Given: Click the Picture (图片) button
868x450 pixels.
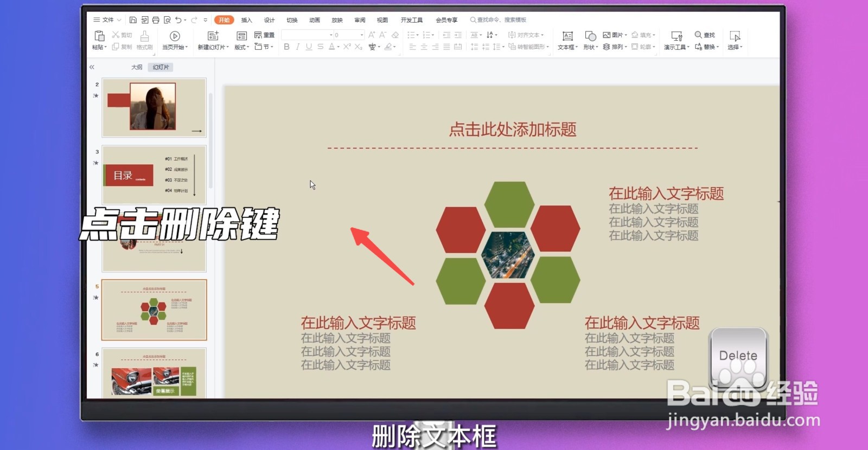Looking at the screenshot, I should pyautogui.click(x=615, y=35).
